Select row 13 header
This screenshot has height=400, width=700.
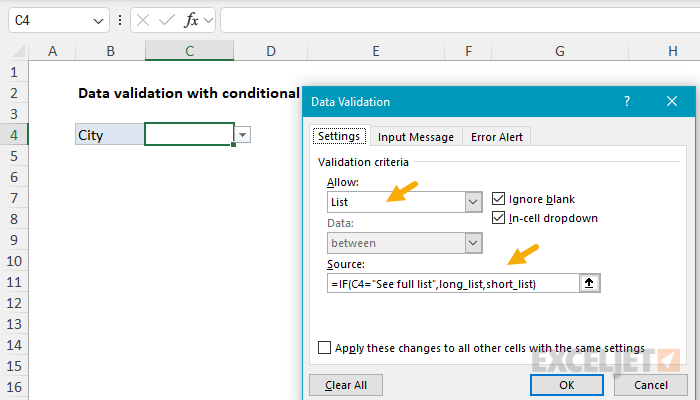click(14, 324)
